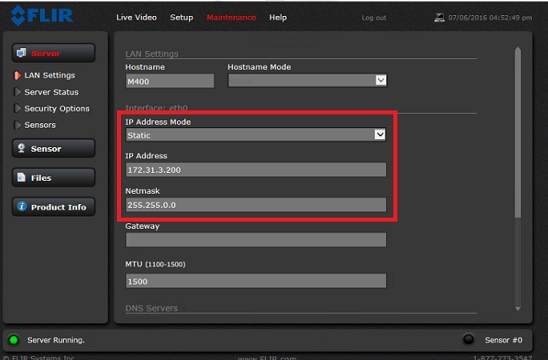Open the Live Video menu
This screenshot has height=360, width=548.
tap(136, 17)
